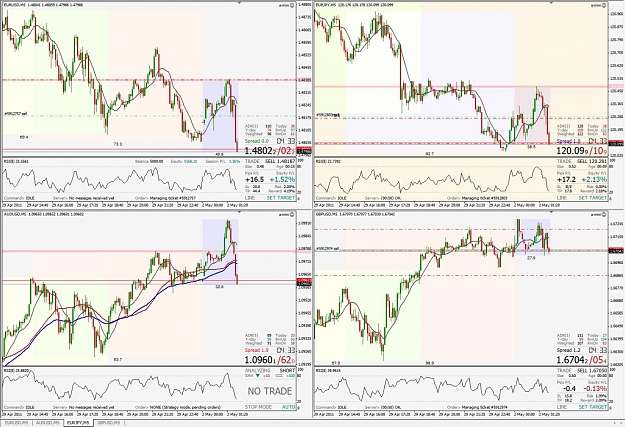Open the GBPUSD,M5 chart tab
Image resolution: width=625 pixels, height=427 pixels.
coord(108,423)
